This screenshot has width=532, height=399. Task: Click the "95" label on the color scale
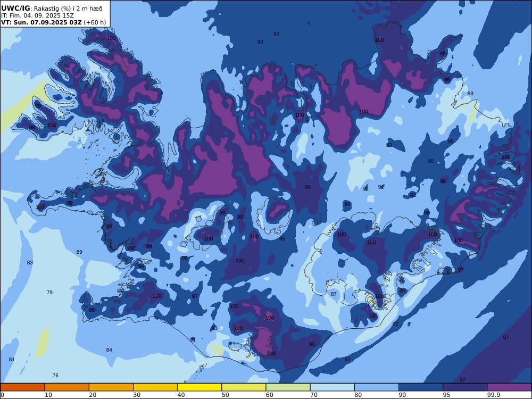point(447,395)
